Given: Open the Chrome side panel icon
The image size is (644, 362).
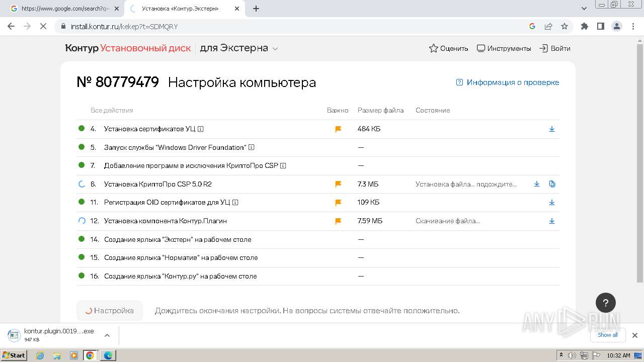Looking at the screenshot, I should point(600,26).
